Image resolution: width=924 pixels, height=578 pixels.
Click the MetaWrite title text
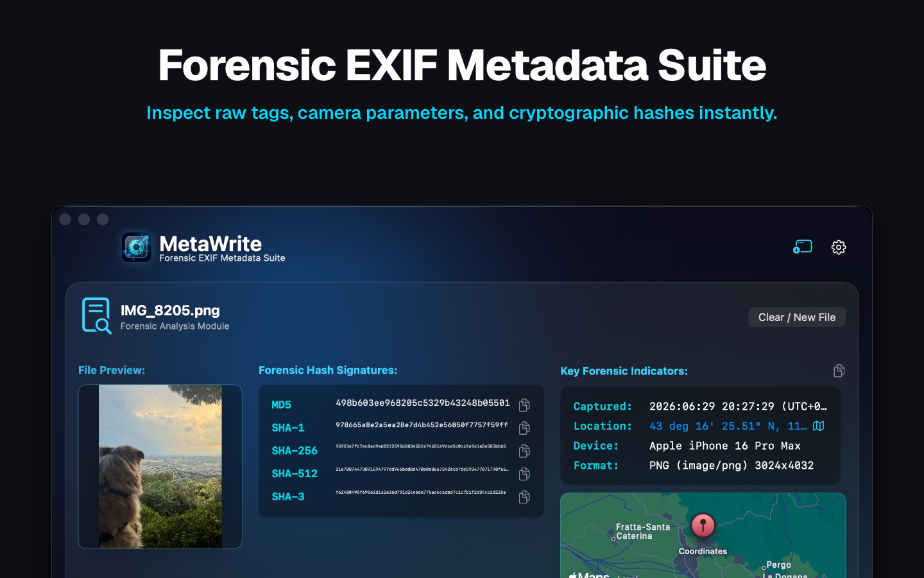coord(210,244)
